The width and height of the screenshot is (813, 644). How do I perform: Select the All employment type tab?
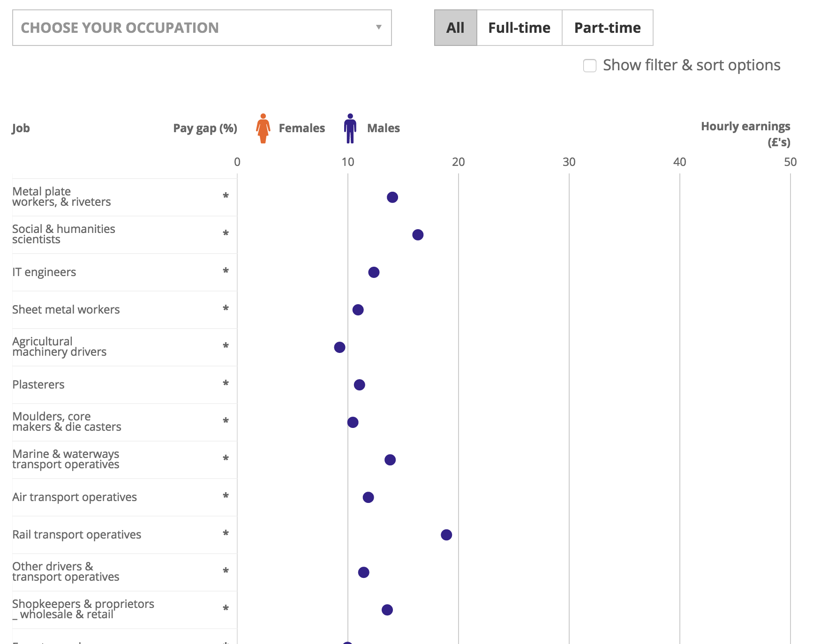[455, 28]
